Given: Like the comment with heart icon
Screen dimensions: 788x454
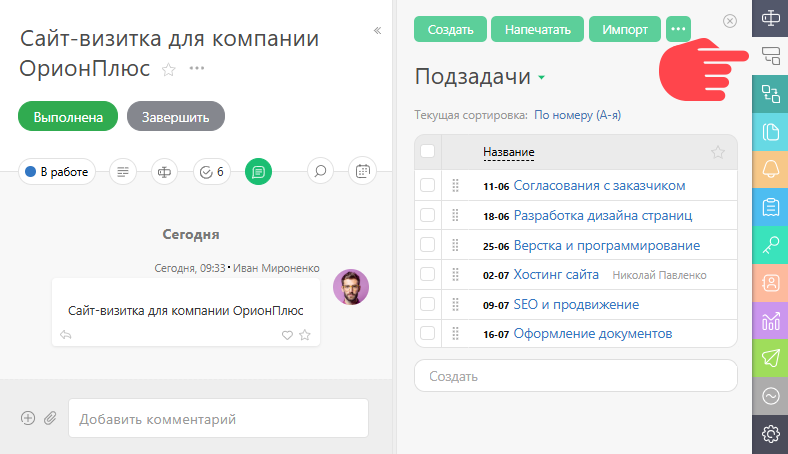Looking at the screenshot, I should (287, 335).
